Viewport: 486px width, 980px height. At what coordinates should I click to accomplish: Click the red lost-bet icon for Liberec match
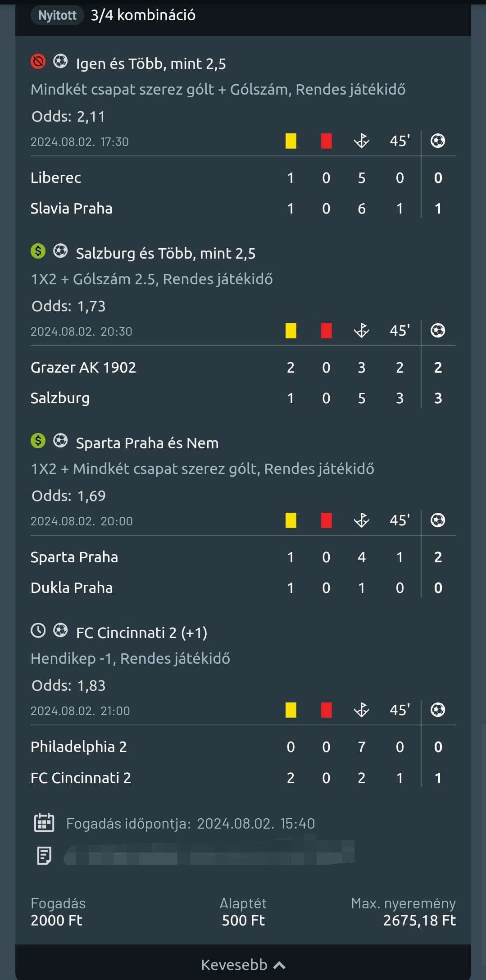pyautogui.click(x=38, y=61)
